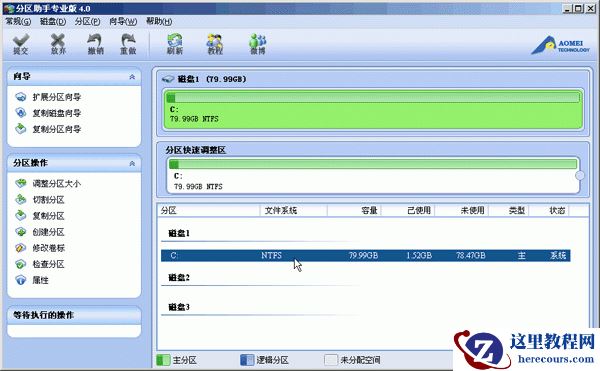600x371 pixels.
Task: Click the 未分配空间 legend swatch
Action: tap(331, 360)
